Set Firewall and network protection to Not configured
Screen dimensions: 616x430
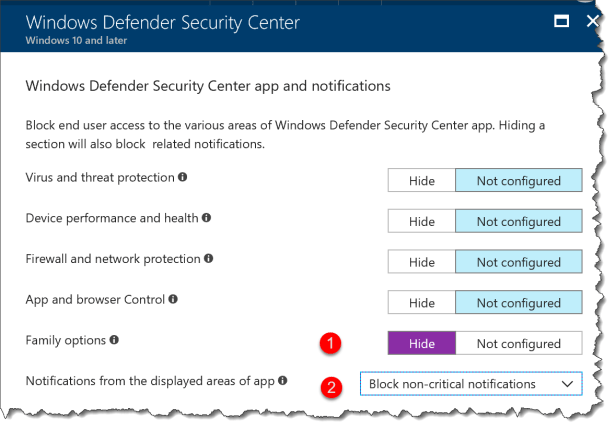click(519, 262)
